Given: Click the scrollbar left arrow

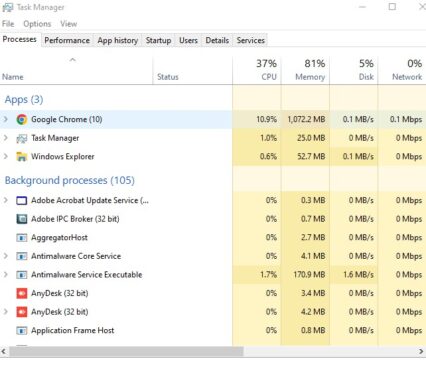Looking at the screenshot, I should pos(4,351).
